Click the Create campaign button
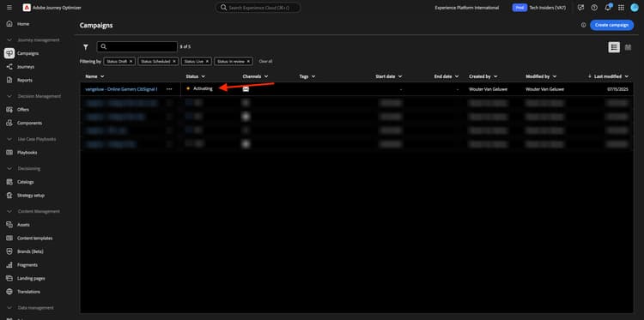The height and width of the screenshot is (320, 644). (x=611, y=25)
